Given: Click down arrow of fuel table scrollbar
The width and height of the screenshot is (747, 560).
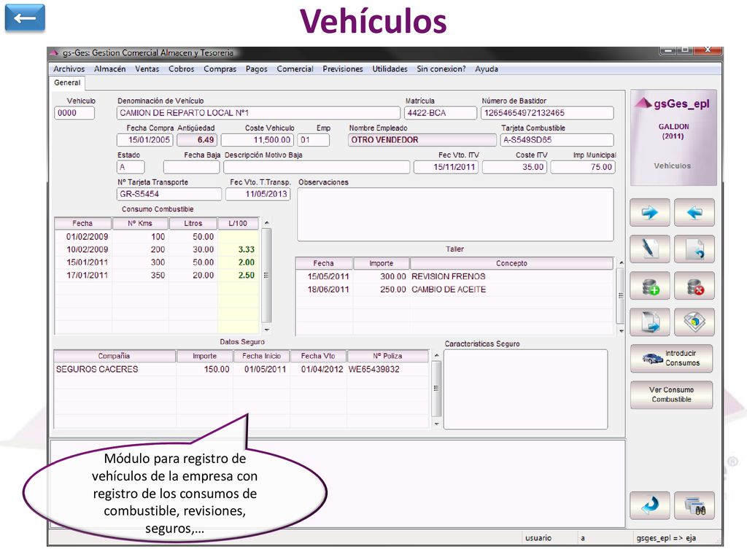Looking at the screenshot, I should pyautogui.click(x=267, y=330).
